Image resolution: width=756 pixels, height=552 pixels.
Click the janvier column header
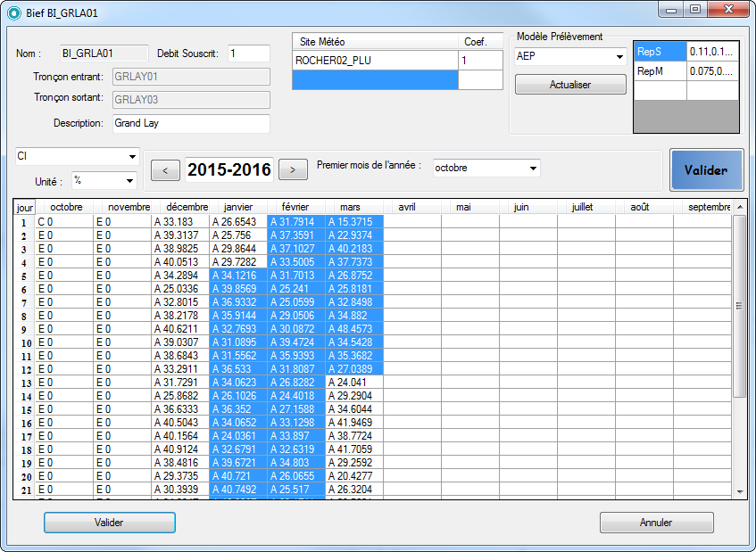point(238,207)
